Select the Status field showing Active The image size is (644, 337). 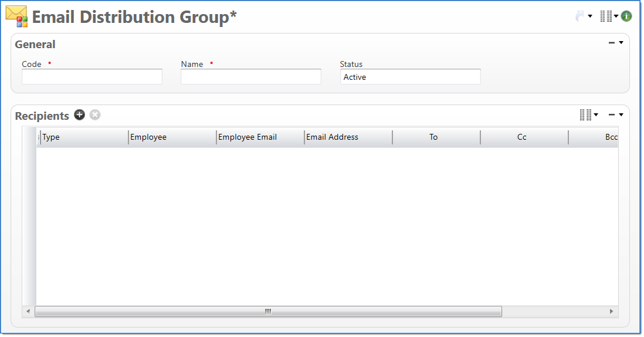[x=410, y=77]
